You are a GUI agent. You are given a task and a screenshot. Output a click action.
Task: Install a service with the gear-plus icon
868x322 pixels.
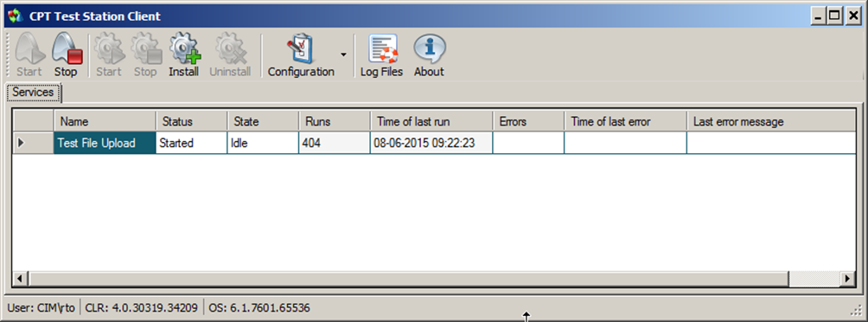point(184,55)
